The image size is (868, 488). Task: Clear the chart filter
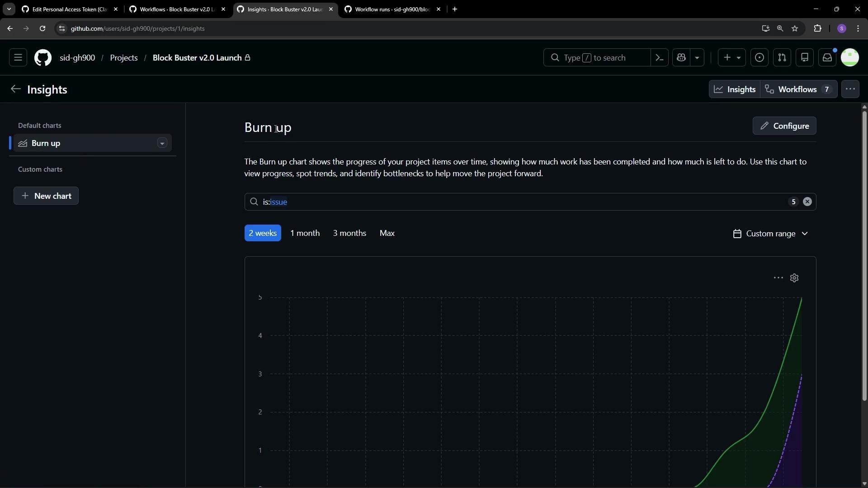[807, 202]
